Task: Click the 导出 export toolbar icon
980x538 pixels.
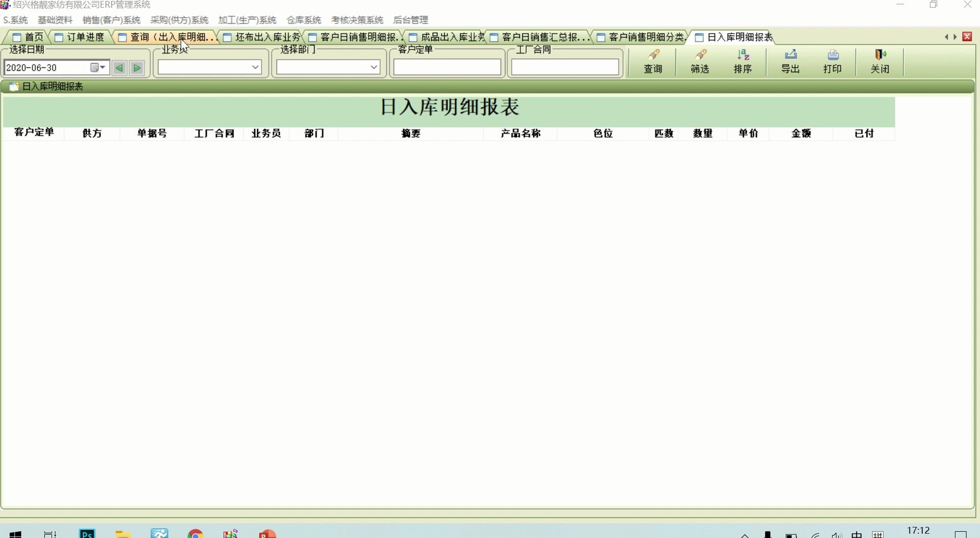Action: coord(790,62)
